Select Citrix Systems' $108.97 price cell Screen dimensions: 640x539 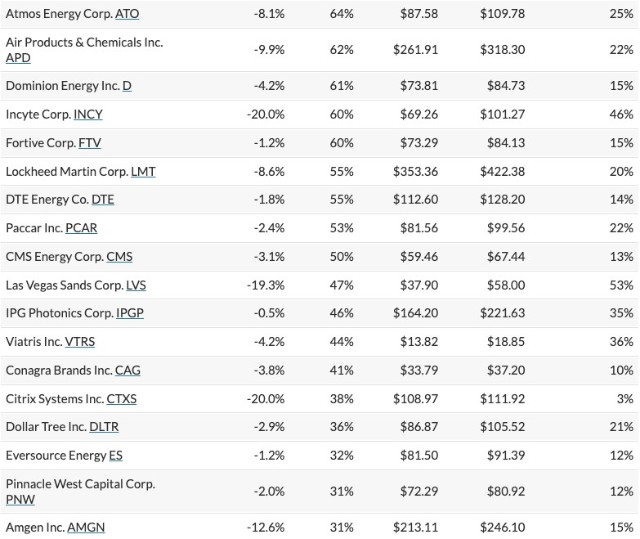(416, 399)
